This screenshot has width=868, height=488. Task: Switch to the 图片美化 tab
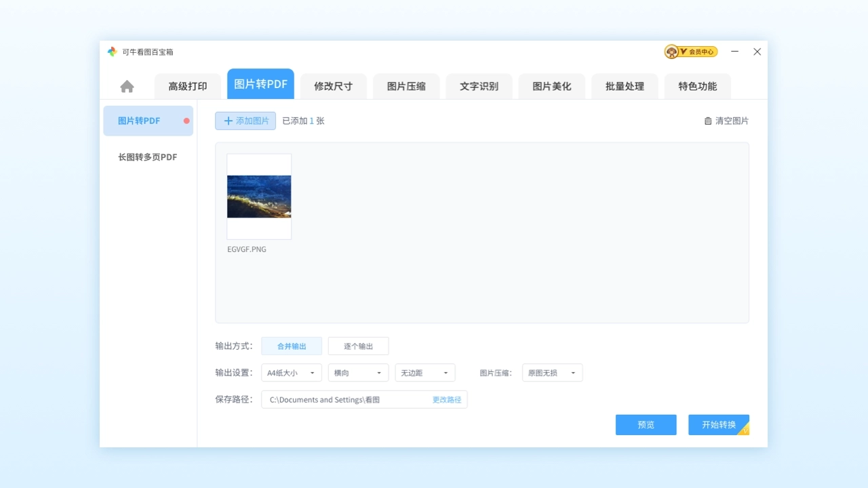(551, 86)
